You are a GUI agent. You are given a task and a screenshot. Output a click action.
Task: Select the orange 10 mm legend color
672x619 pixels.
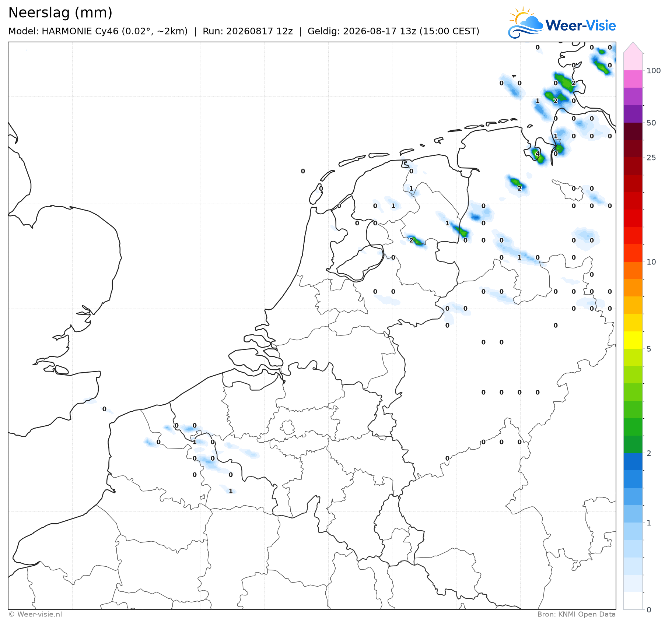(x=633, y=271)
